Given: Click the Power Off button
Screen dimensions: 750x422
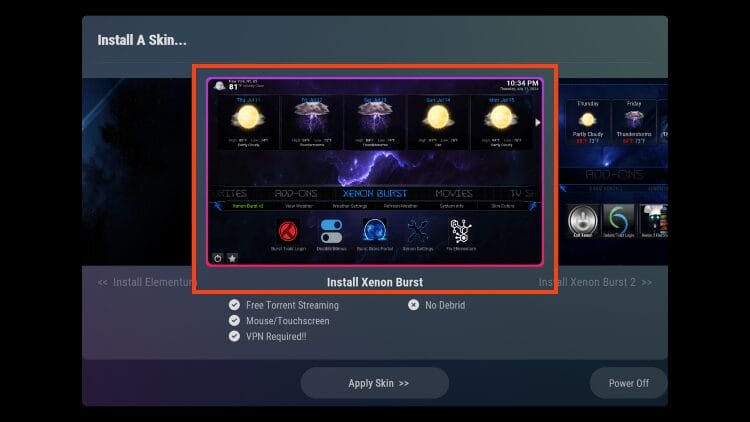Looking at the screenshot, I should pos(629,383).
